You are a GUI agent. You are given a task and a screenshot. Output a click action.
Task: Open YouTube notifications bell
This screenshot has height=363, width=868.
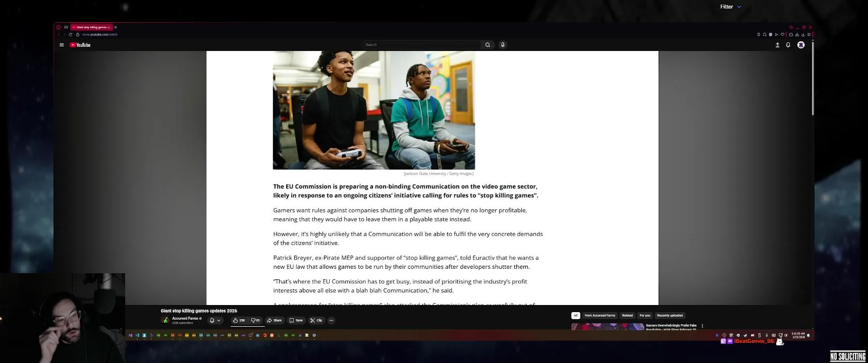[788, 45]
